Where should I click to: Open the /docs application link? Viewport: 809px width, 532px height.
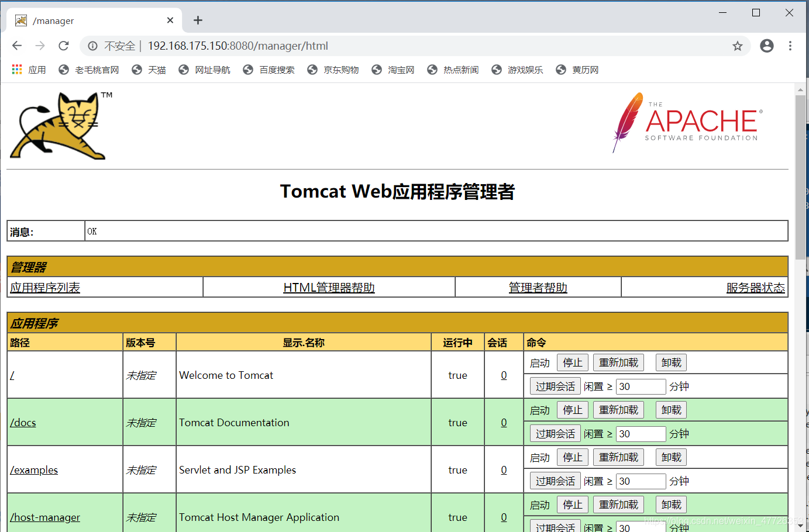coord(23,423)
